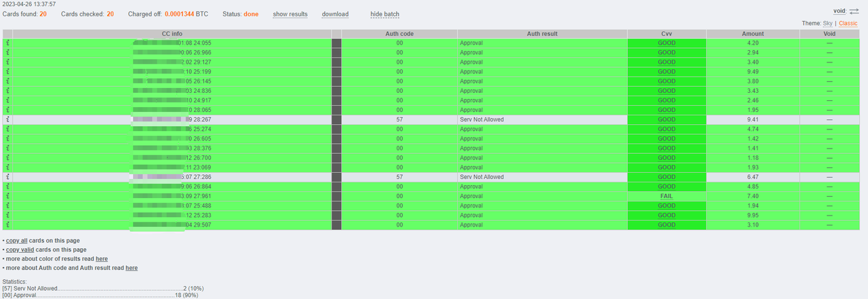The height and width of the screenshot is (299, 868).
Task: Click the auth code 57 in the 9.41 row
Action: click(x=399, y=119)
